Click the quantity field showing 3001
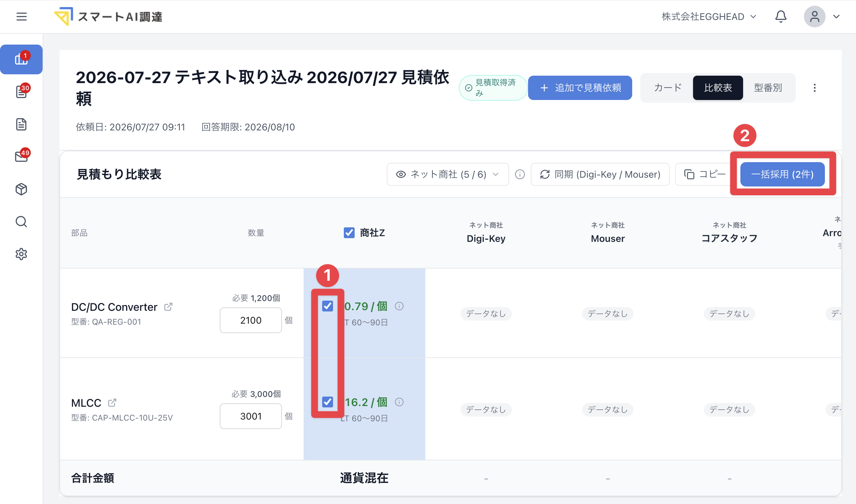This screenshot has height=504, width=856. [251, 416]
